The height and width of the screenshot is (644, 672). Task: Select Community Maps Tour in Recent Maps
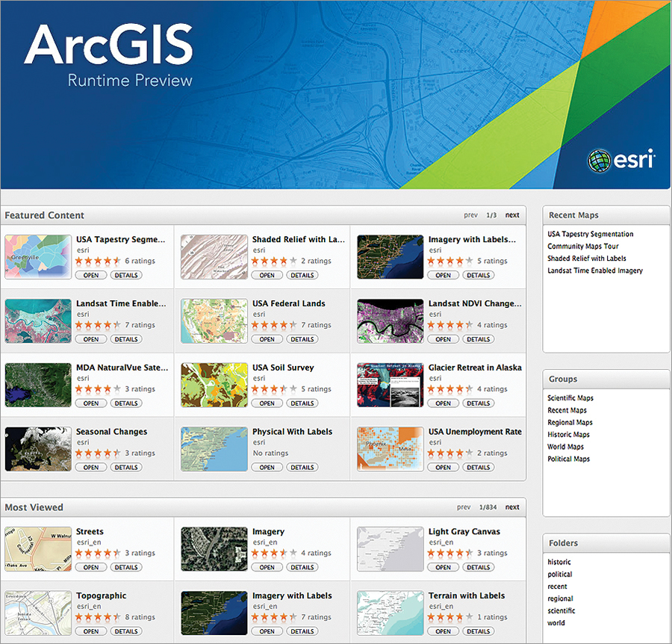coord(583,246)
